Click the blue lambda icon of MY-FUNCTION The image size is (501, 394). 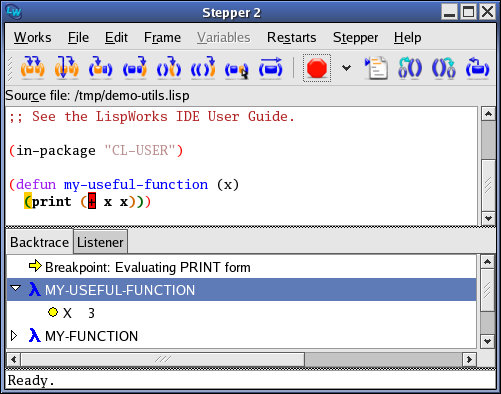34,335
